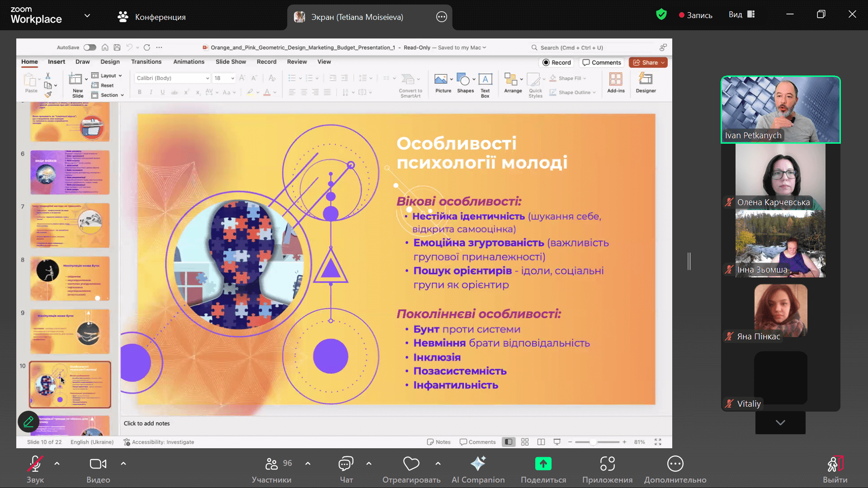Expand more participant videos chevron

[x=780, y=423]
